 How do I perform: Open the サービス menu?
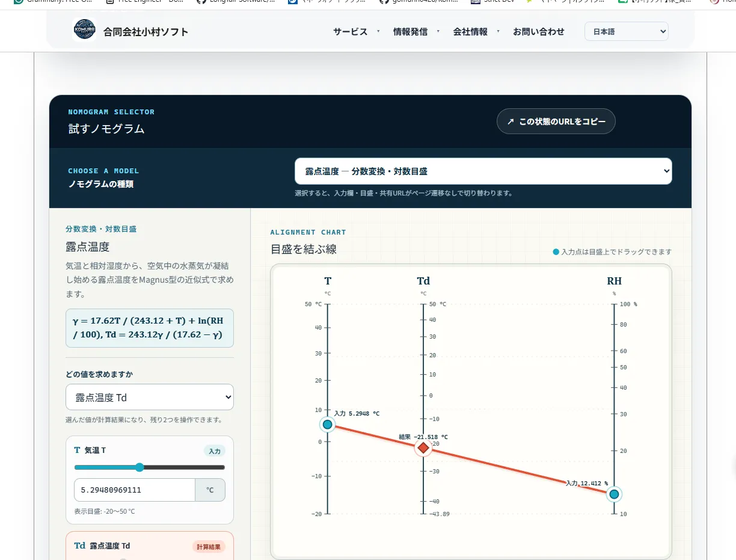pyautogui.click(x=351, y=31)
